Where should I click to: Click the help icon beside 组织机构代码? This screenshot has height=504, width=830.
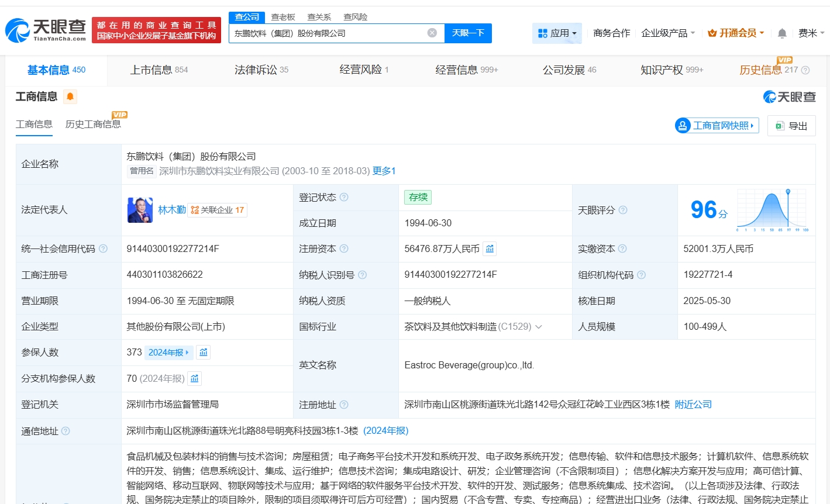point(641,275)
